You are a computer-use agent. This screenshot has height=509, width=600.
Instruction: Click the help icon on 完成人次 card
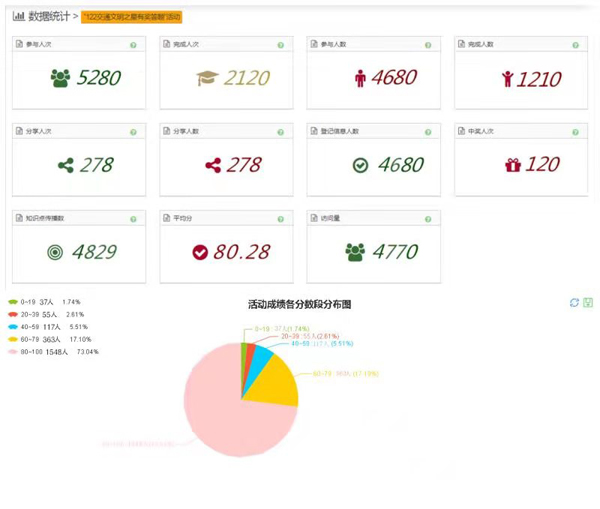281,46
